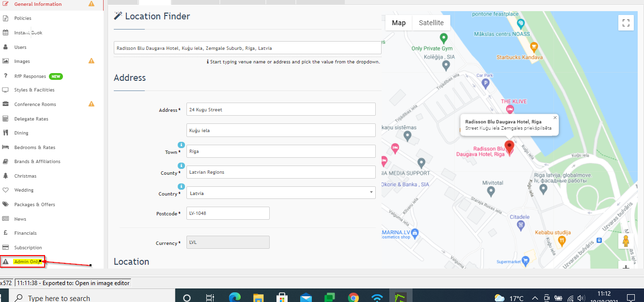Image resolution: width=644 pixels, height=302 pixels.
Task: Click 'Exported to: Open in image editor' status
Action: pos(73,283)
